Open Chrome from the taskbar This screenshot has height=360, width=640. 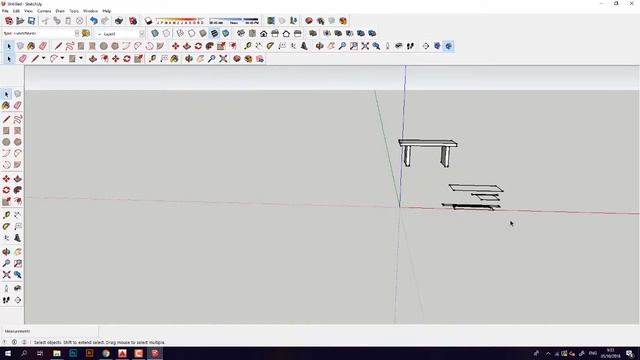coord(106,353)
